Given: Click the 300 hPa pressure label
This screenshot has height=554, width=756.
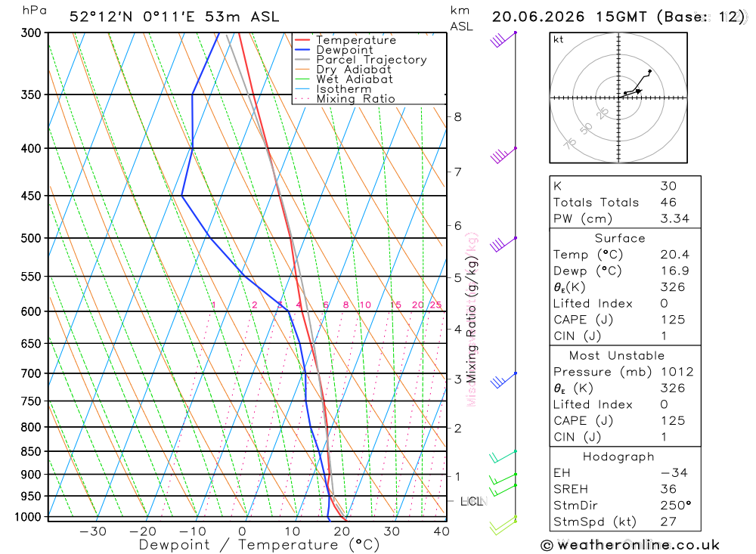Looking at the screenshot, I should click(x=31, y=32).
